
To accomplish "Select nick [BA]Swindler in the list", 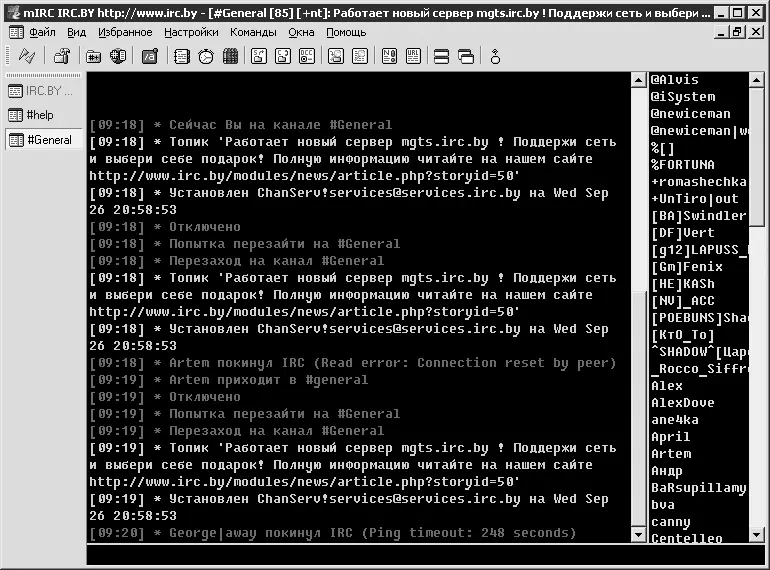I will (699, 216).
